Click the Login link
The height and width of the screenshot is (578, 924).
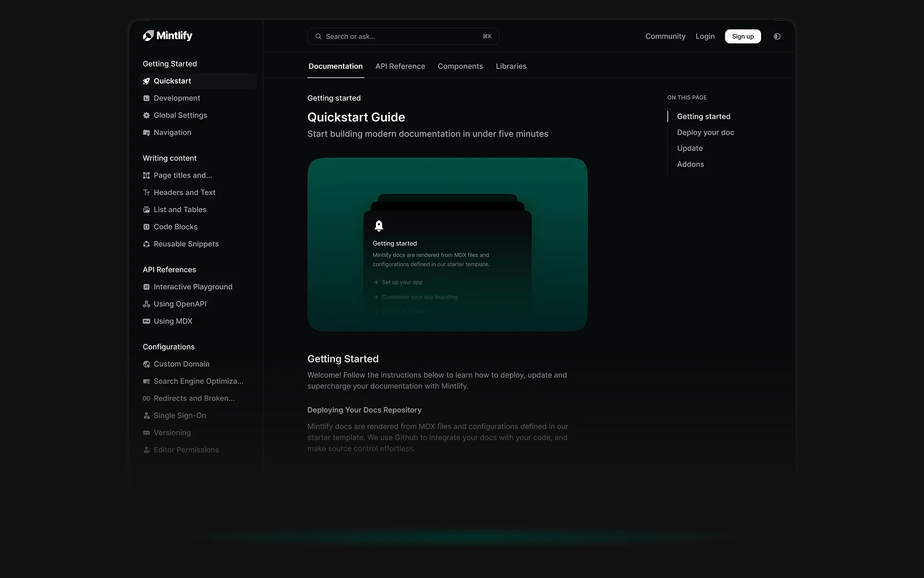pyautogui.click(x=705, y=36)
